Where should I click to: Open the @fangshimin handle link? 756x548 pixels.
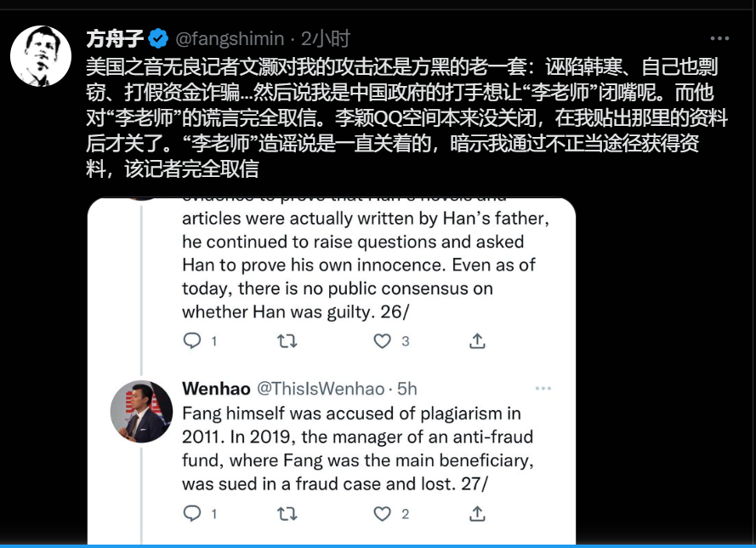230,38
